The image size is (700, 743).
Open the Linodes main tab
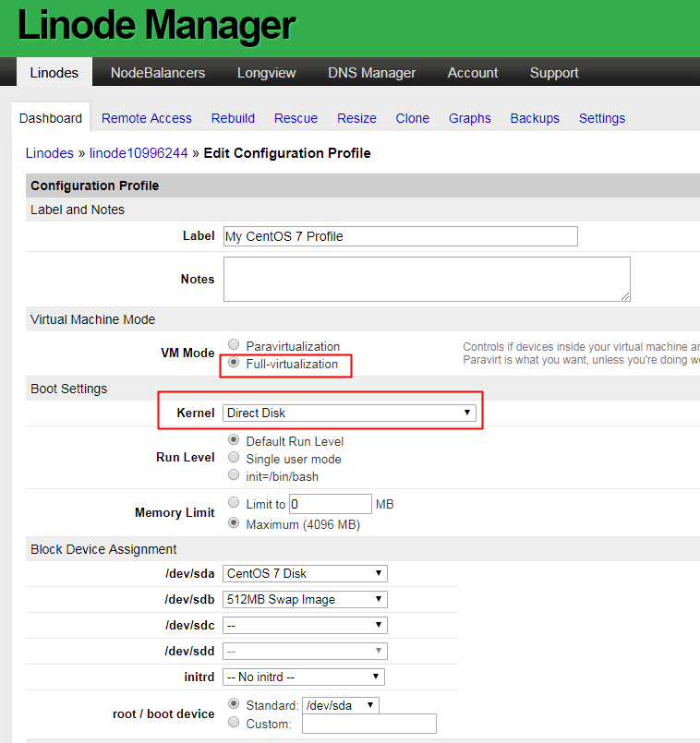(54, 73)
